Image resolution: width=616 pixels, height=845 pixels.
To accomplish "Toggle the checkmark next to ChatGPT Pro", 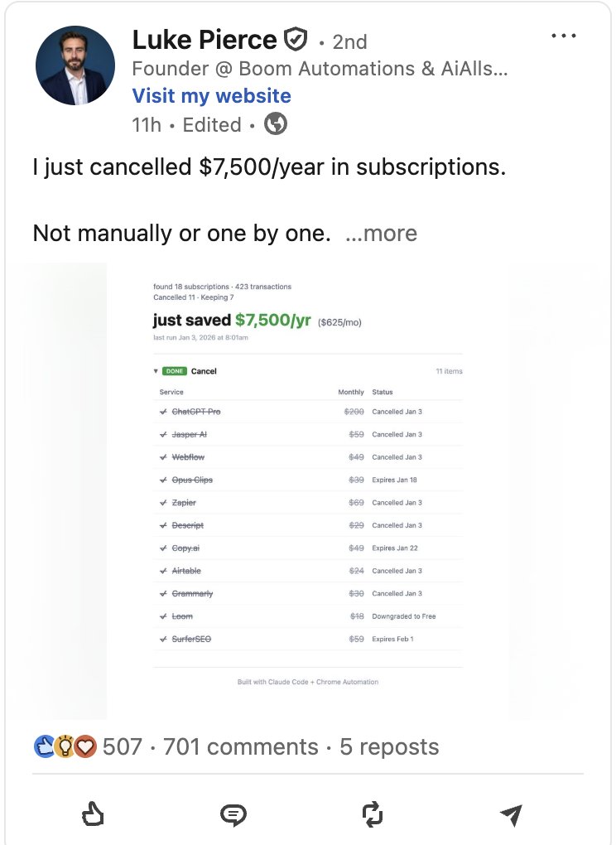I will [160, 412].
